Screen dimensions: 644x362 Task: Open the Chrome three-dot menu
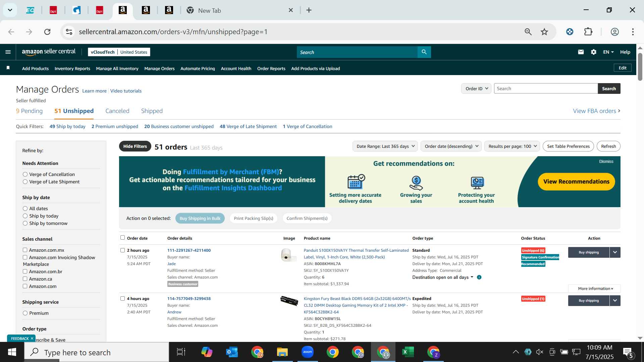coord(633,32)
